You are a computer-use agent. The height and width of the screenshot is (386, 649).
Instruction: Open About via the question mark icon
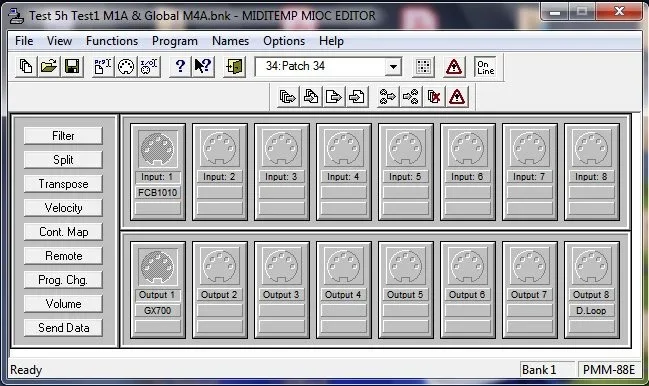pos(180,66)
